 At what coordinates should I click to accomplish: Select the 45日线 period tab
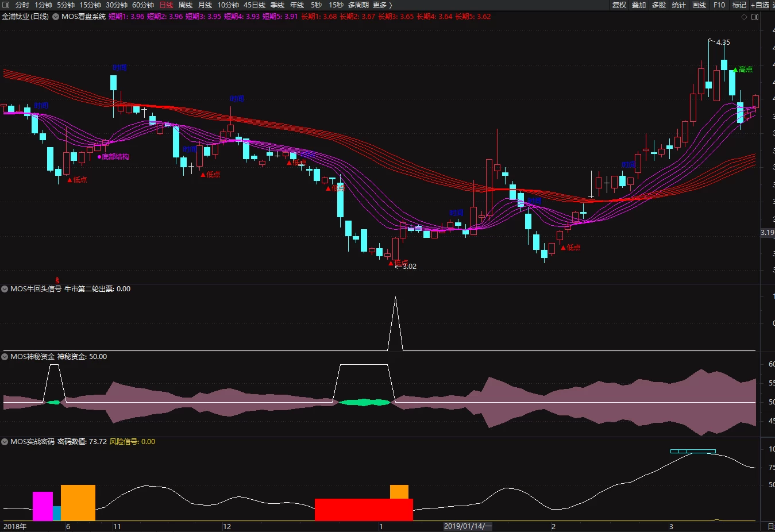pos(255,5)
